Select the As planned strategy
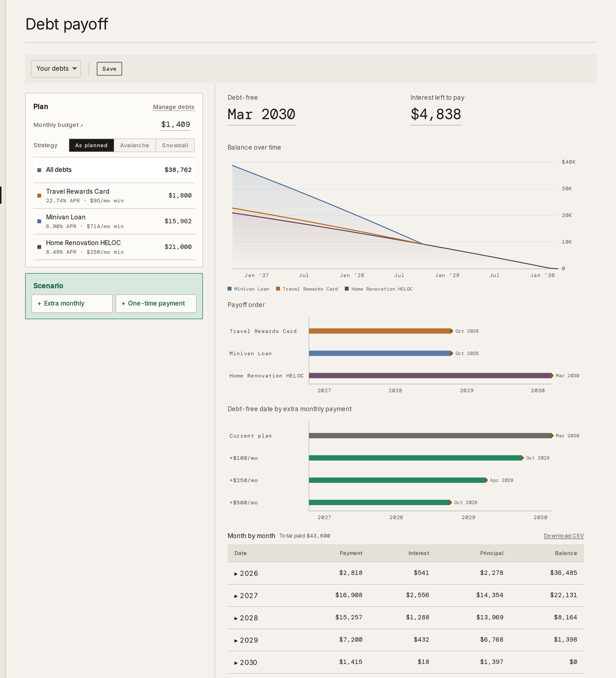Viewport: 616px width, 678px height. click(92, 145)
